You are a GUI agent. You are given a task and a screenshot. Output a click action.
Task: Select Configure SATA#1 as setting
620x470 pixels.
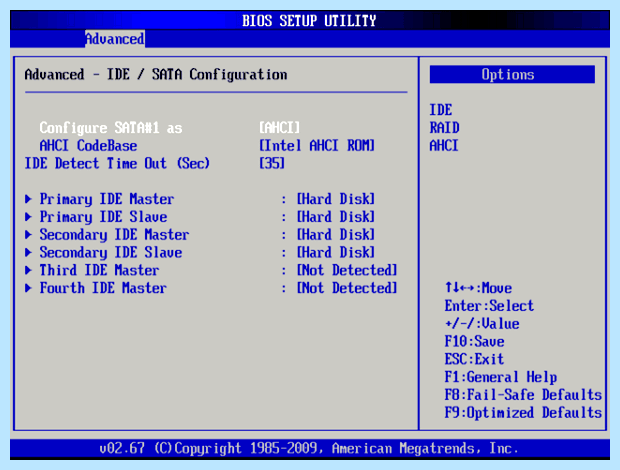[x=111, y=128]
